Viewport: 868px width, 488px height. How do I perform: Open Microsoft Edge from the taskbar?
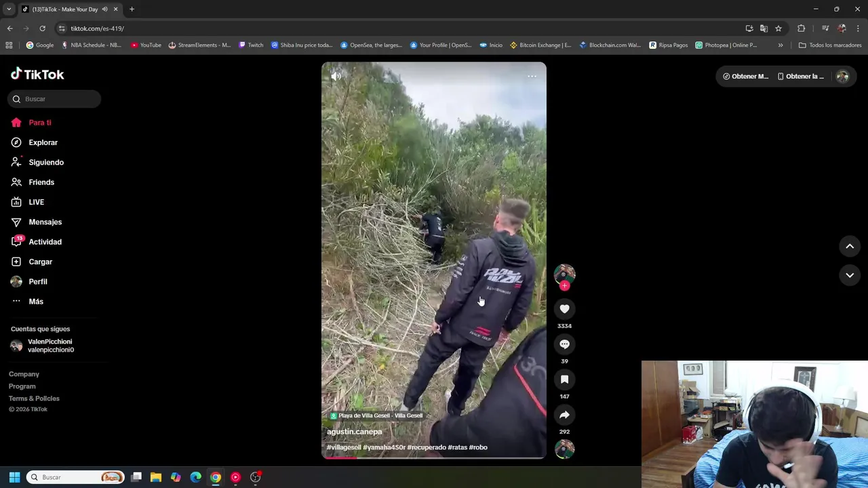click(x=195, y=477)
